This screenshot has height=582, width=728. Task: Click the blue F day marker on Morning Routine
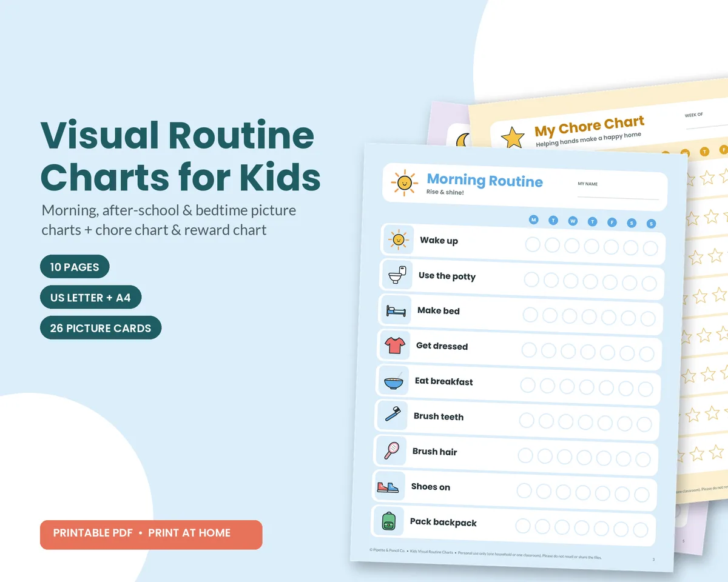pos(612,222)
